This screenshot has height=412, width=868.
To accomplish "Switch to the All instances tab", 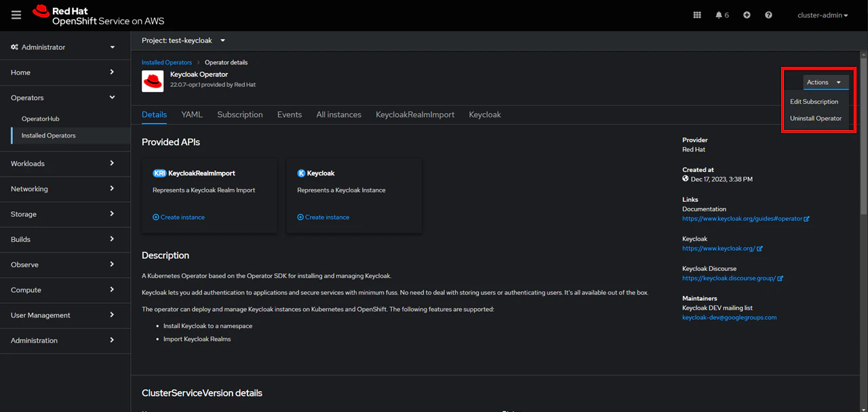I will pyautogui.click(x=338, y=115).
